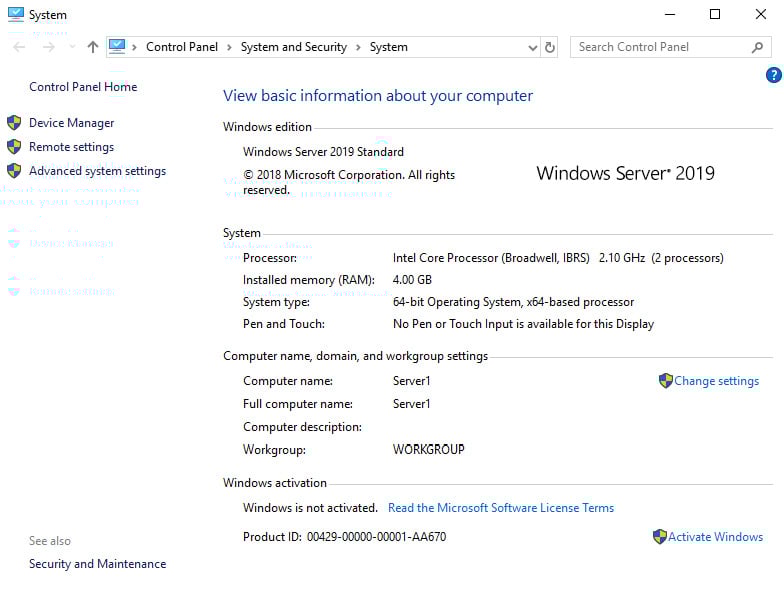Click the shield icon beside Activate Windows
The image size is (784, 590).
pyautogui.click(x=660, y=536)
